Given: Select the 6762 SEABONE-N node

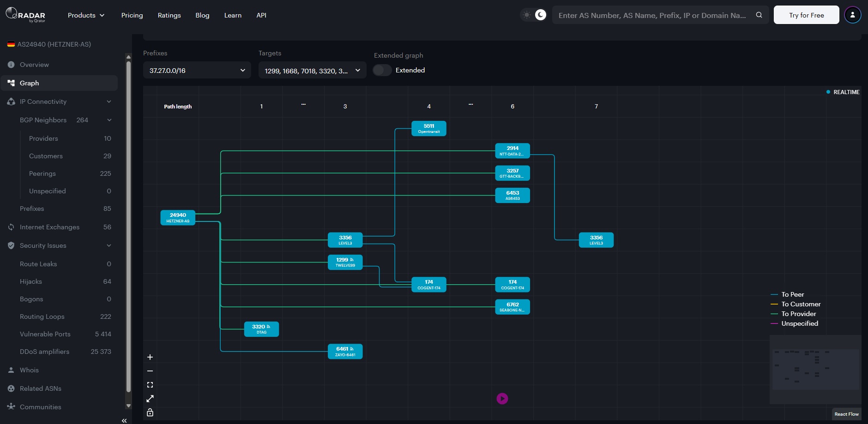Looking at the screenshot, I should click(x=512, y=307).
